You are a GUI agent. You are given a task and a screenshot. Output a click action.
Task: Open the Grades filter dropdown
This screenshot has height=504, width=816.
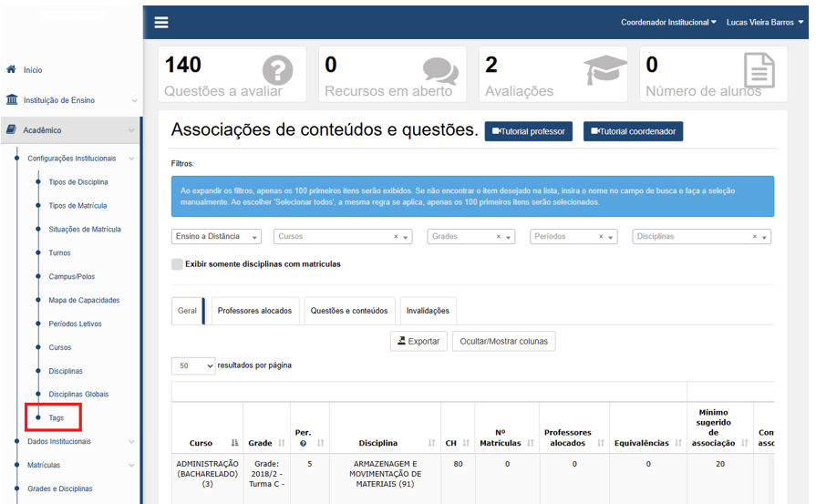pyautogui.click(x=471, y=237)
